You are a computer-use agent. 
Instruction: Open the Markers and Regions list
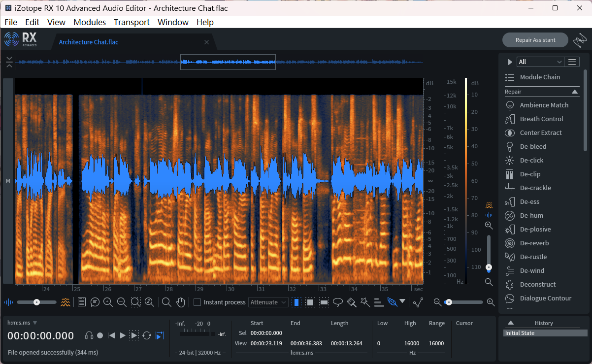point(82,302)
